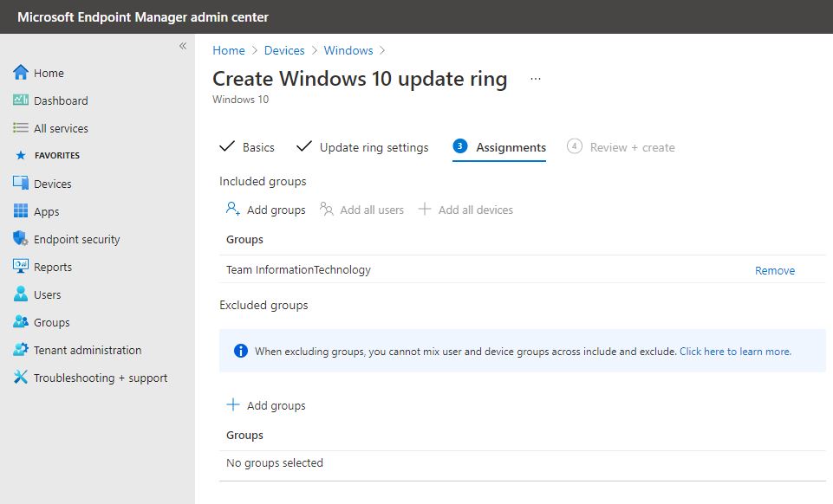This screenshot has width=833, height=504.
Task: Click the step 3 circle badge
Action: click(460, 145)
